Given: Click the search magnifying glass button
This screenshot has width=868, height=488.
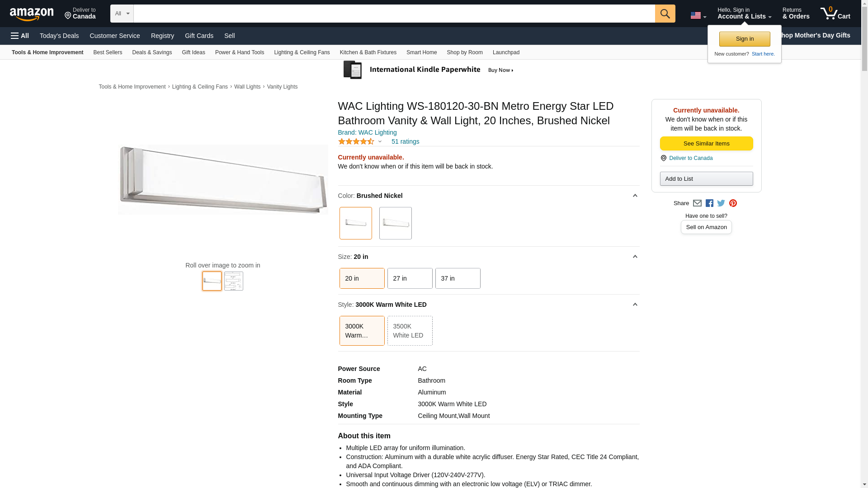Looking at the screenshot, I should (665, 14).
